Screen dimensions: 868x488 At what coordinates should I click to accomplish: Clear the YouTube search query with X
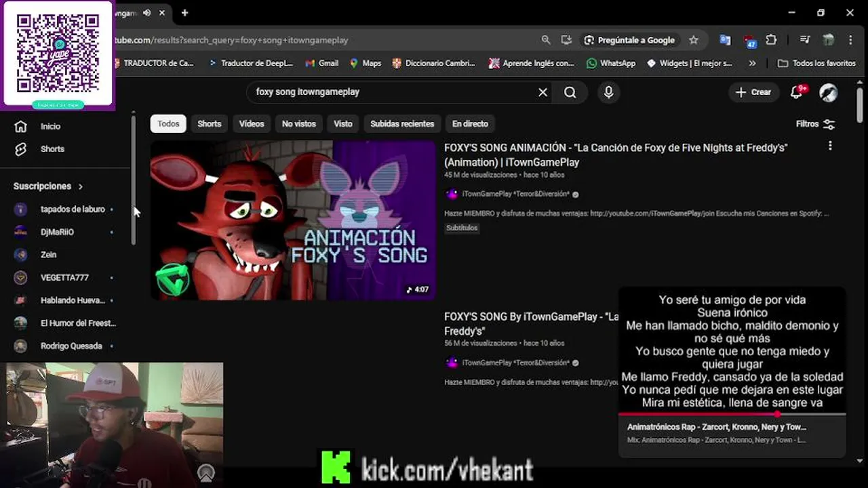(542, 92)
